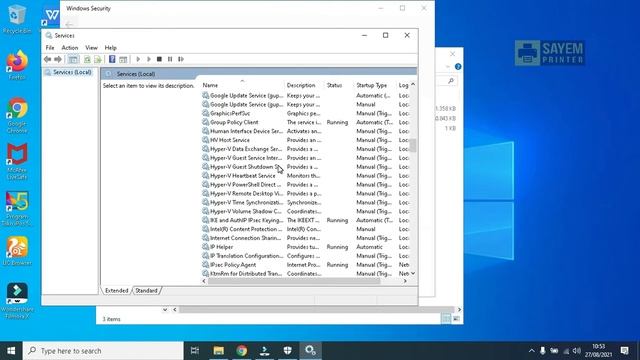The image size is (640, 360).
Task: Select the McAfee LiveSafe desktop icon
Action: (17, 161)
